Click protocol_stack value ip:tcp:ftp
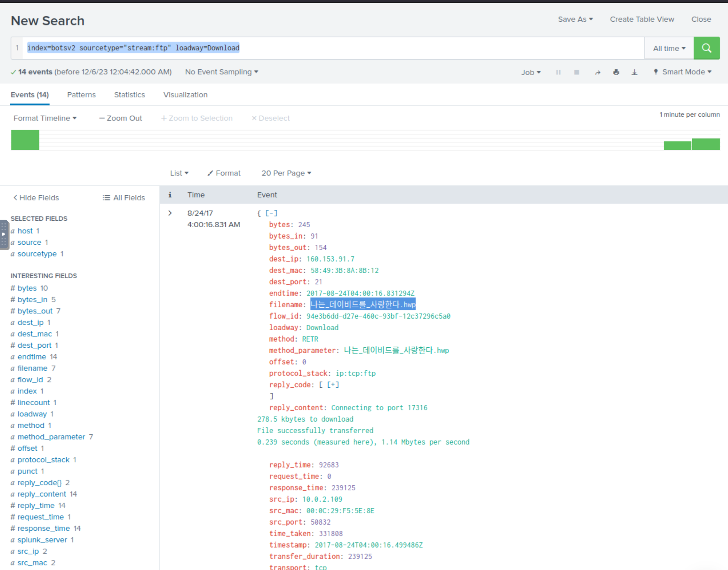This screenshot has width=728, height=570. point(355,373)
